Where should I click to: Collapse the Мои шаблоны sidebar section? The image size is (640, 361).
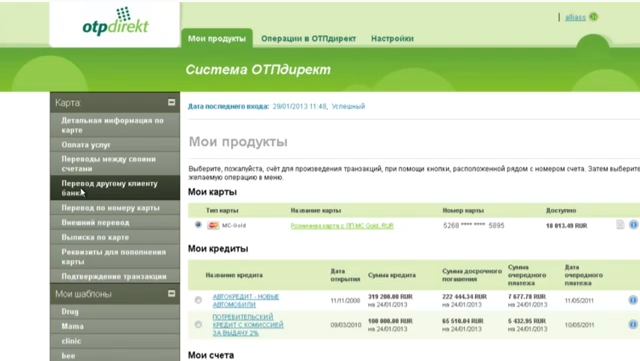click(171, 294)
